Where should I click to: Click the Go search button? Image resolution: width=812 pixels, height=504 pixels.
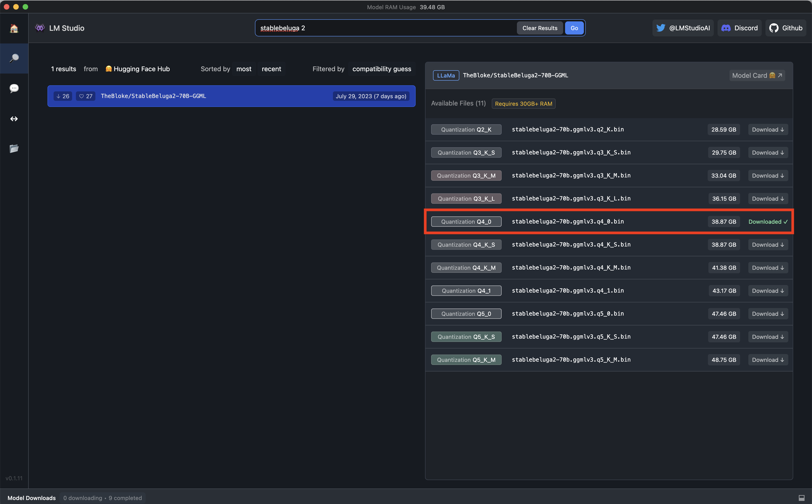(x=574, y=28)
